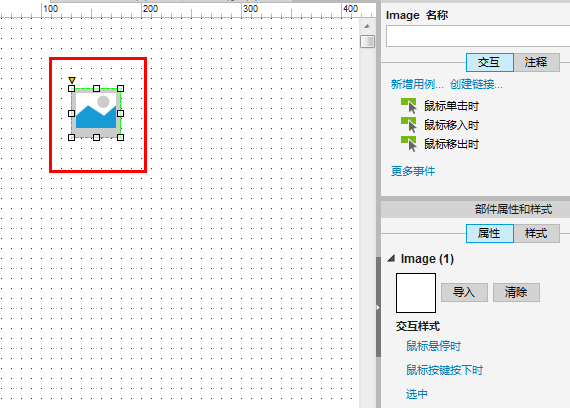The height and width of the screenshot is (408, 570).
Task: Click the top-left resize handle of image
Action: tap(72, 88)
